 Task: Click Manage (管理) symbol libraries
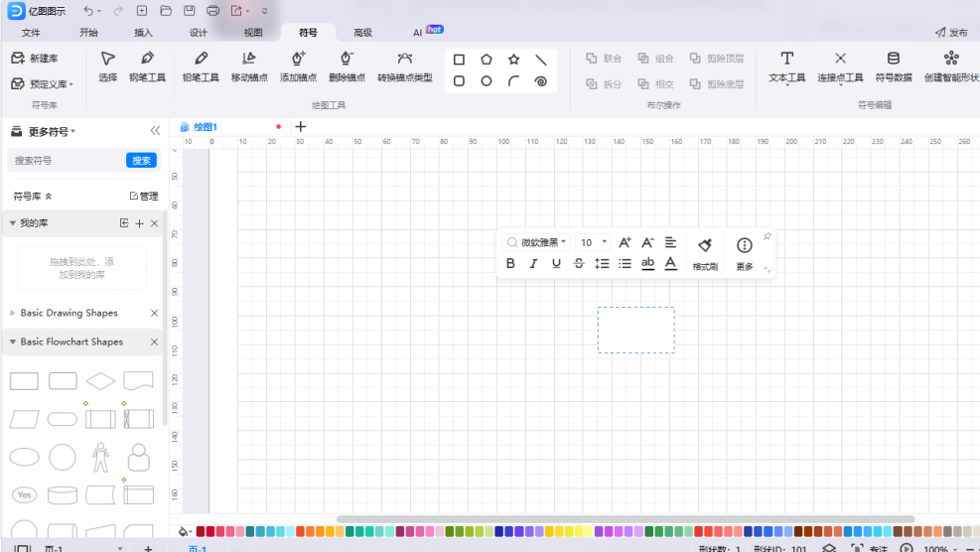tap(144, 197)
